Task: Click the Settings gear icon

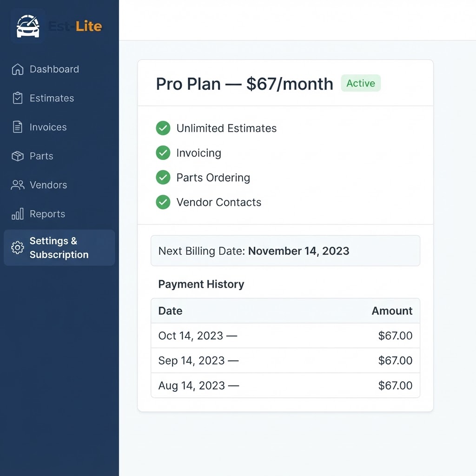Action: pyautogui.click(x=18, y=248)
